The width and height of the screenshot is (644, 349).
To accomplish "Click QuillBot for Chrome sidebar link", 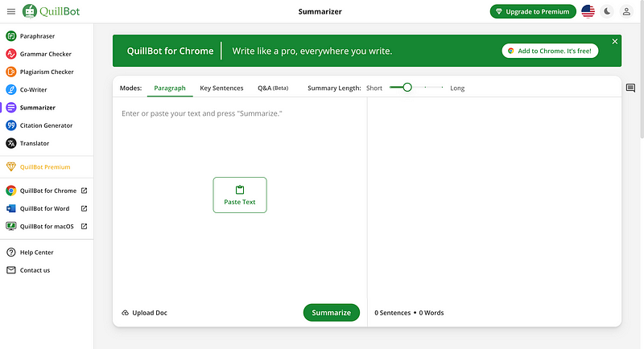I will pyautogui.click(x=48, y=191).
